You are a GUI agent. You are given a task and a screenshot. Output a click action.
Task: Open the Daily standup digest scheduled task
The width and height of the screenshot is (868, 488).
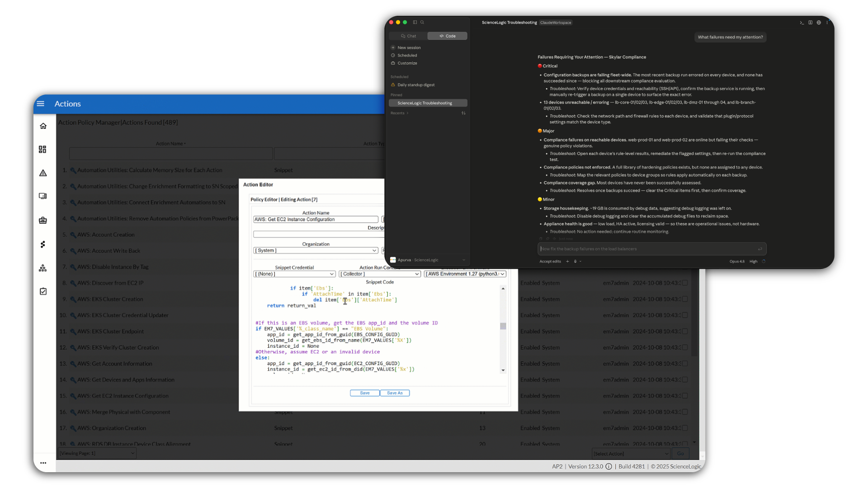point(416,85)
